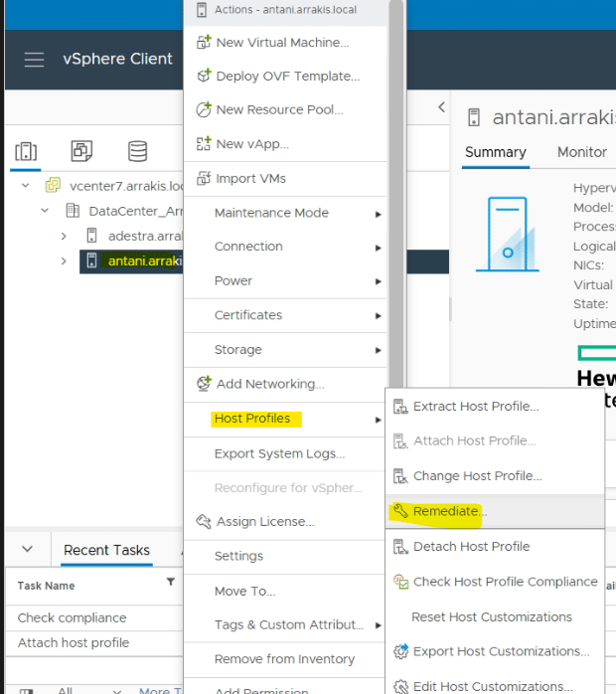
Task: Switch to the Summary tab
Action: point(496,152)
